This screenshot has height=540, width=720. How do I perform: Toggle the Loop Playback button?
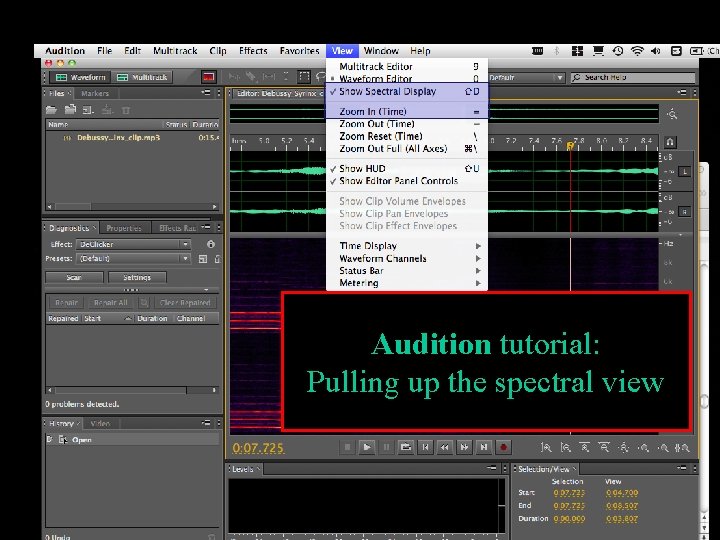(x=406, y=447)
